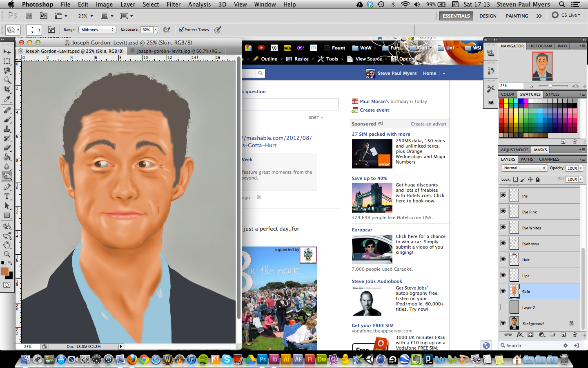Select the Clone Stamp tool
588x368 pixels.
pos(7,129)
